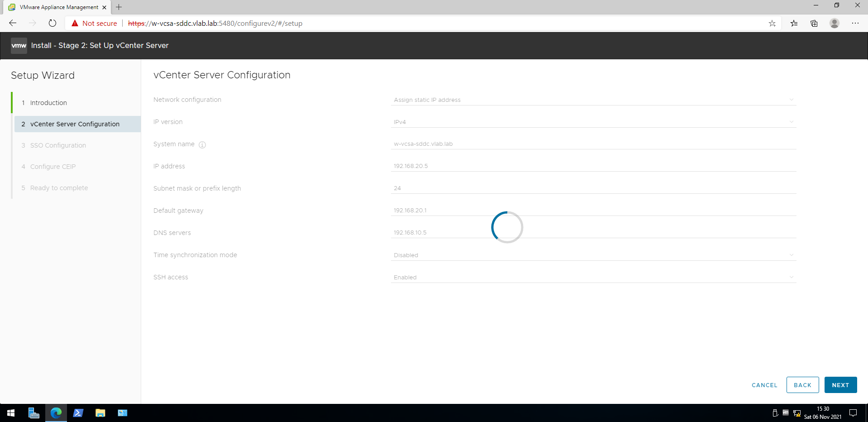Screen dimensions: 868x422
Task: Click the IP address field
Action: [x=593, y=166]
